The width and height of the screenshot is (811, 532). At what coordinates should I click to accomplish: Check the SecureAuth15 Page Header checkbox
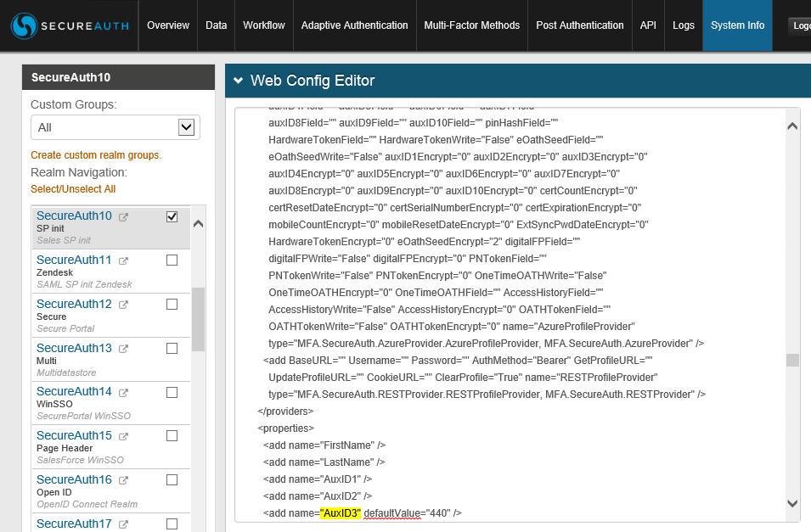(172, 436)
